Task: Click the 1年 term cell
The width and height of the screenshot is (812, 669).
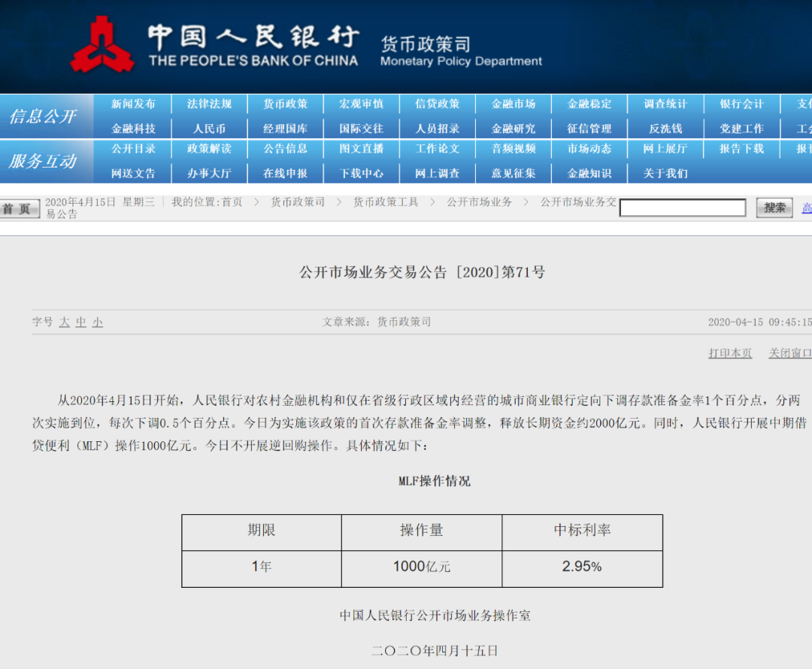Action: point(262,568)
